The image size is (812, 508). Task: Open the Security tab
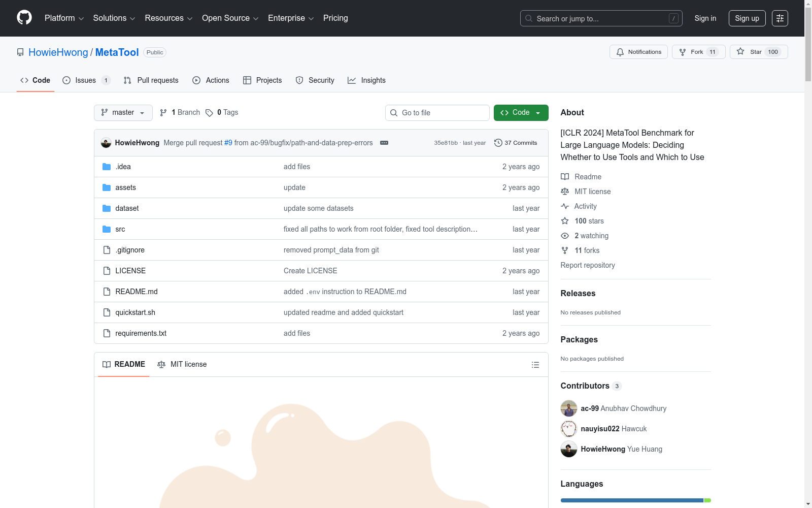[x=315, y=80]
